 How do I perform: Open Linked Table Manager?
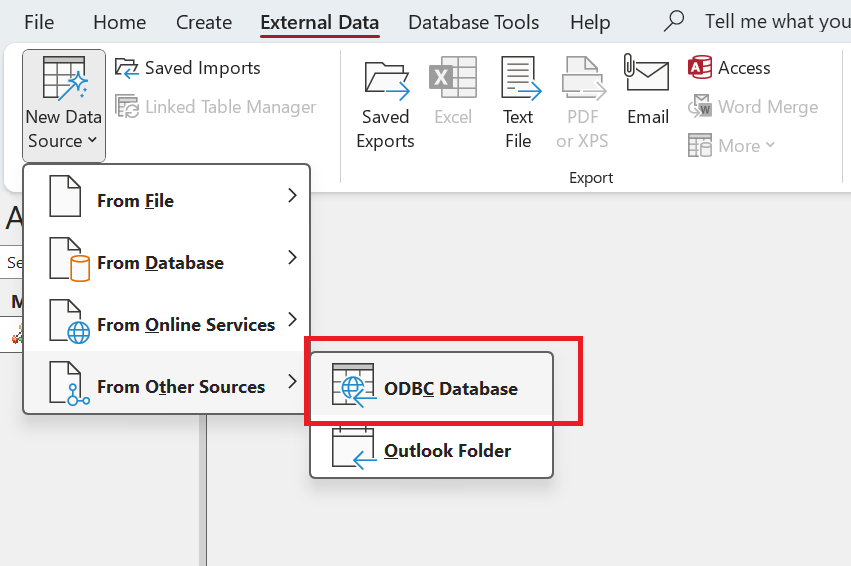(215, 107)
